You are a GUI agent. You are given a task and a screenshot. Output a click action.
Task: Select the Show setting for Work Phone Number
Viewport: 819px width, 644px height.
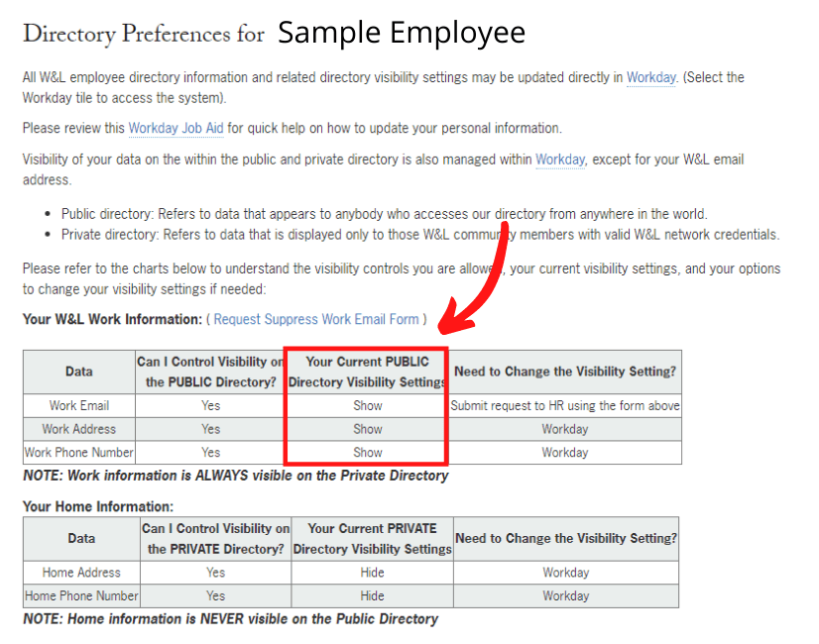[x=367, y=453]
